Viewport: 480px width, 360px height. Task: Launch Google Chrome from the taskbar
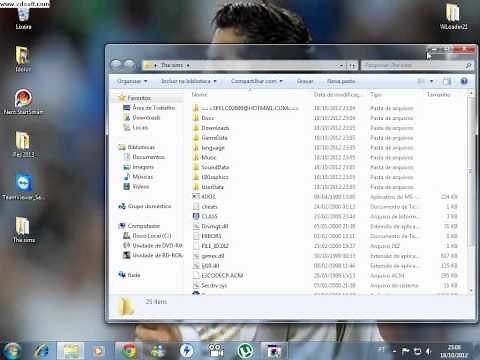(x=129, y=351)
